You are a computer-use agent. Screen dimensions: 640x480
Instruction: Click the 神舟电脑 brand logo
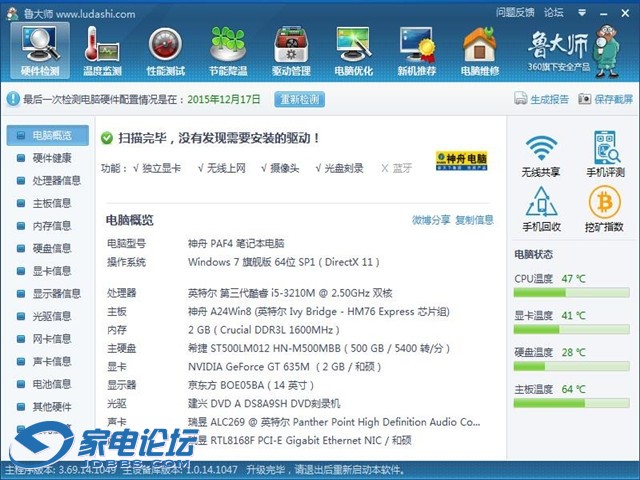(x=461, y=161)
